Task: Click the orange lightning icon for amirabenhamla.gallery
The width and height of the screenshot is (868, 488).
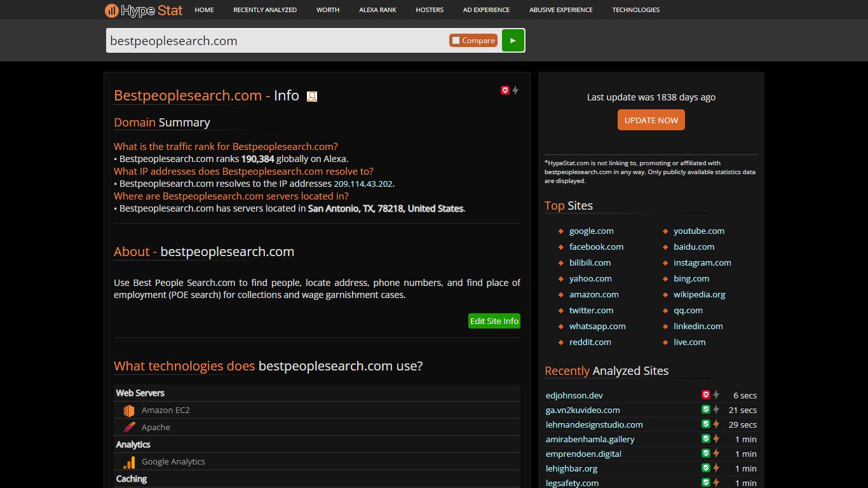Action: tap(716, 438)
